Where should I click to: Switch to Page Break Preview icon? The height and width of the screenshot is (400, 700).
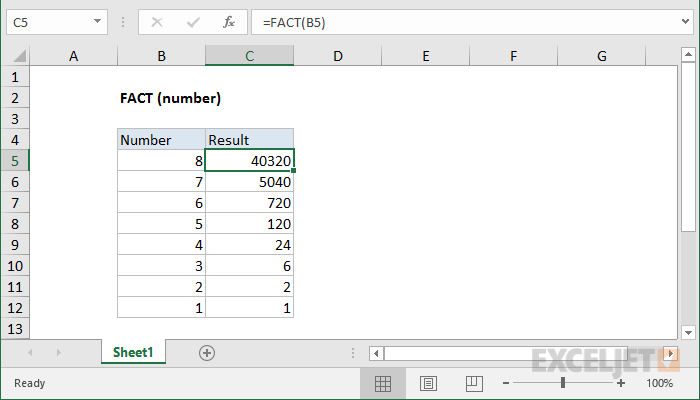(x=474, y=383)
